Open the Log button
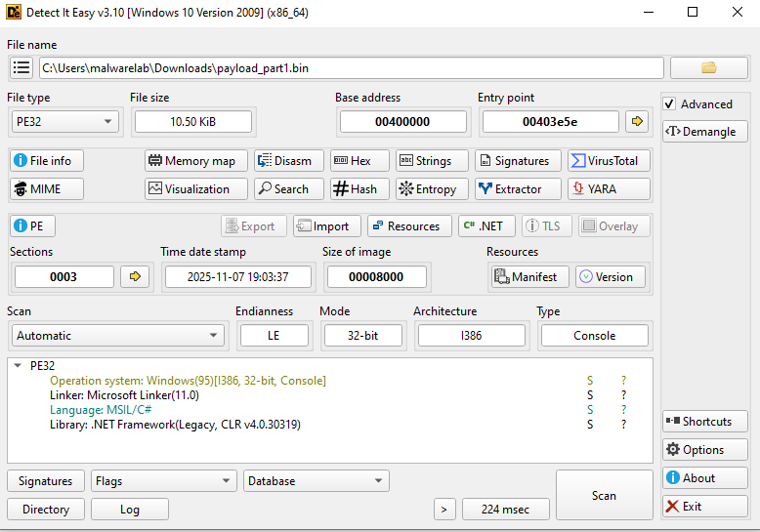 129,510
